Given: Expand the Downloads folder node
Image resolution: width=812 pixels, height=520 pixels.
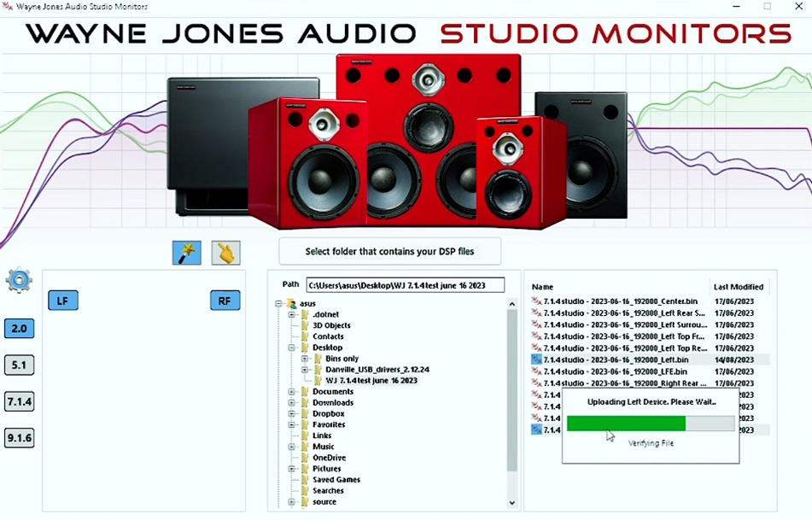Looking at the screenshot, I should click(x=291, y=402).
